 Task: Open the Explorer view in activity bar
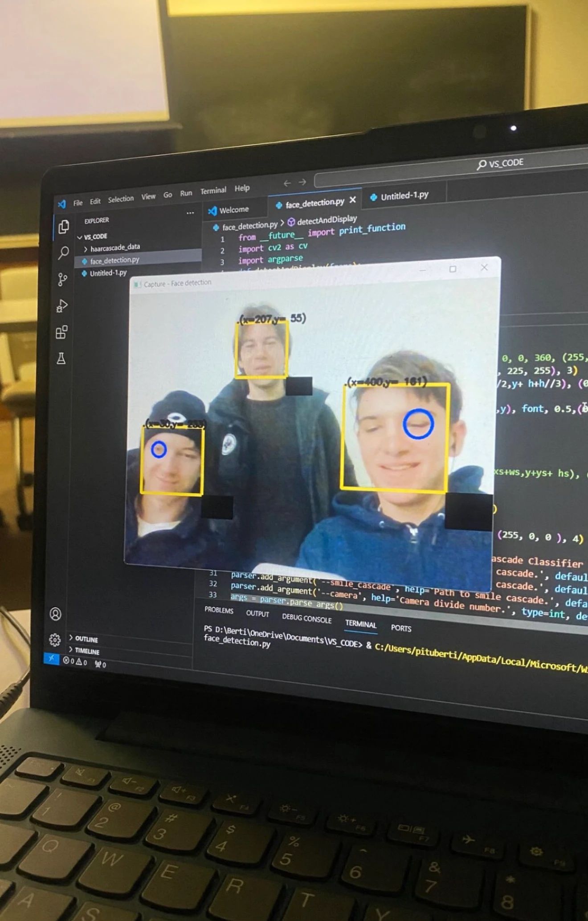64,227
